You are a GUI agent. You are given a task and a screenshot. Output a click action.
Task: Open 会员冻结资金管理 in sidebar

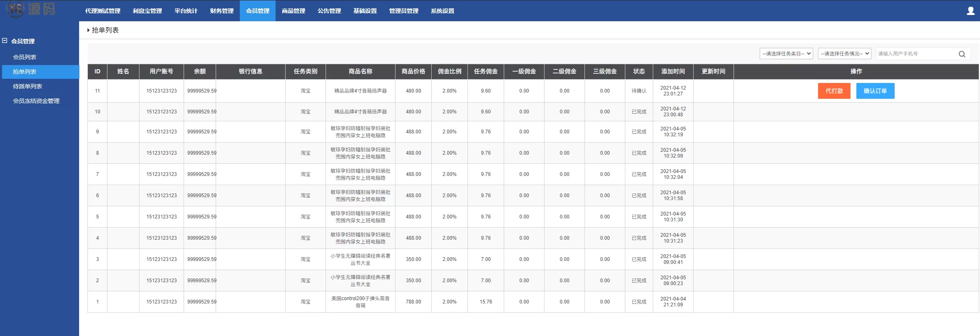pyautogui.click(x=36, y=101)
